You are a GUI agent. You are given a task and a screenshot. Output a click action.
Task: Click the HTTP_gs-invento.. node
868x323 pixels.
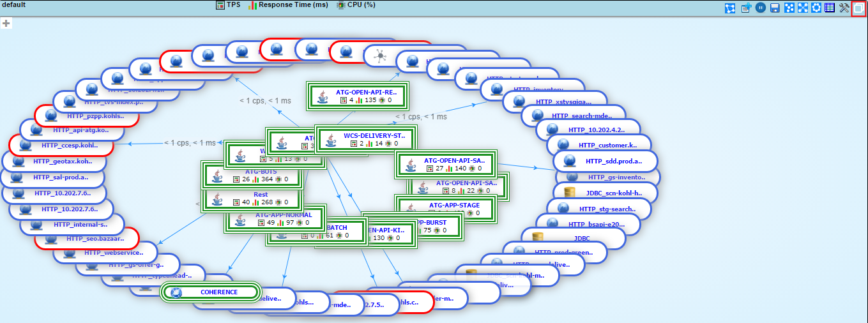click(x=607, y=177)
